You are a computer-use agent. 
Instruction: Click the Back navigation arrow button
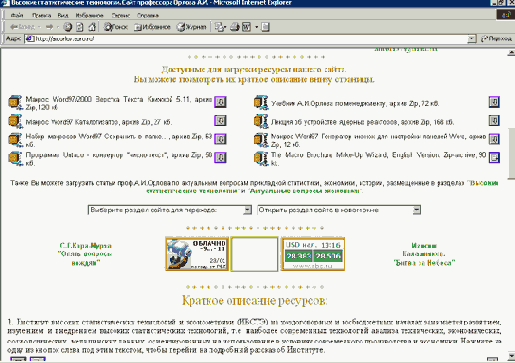click(22, 27)
